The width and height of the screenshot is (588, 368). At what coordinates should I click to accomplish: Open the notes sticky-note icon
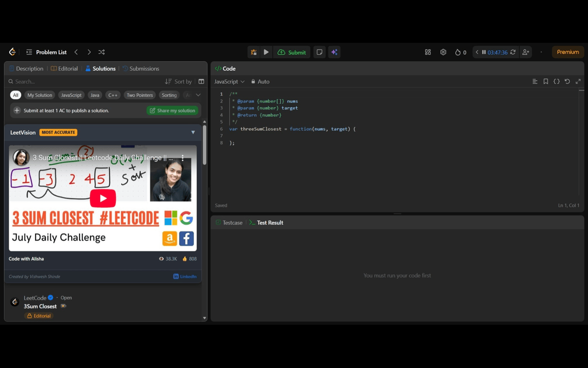click(319, 52)
